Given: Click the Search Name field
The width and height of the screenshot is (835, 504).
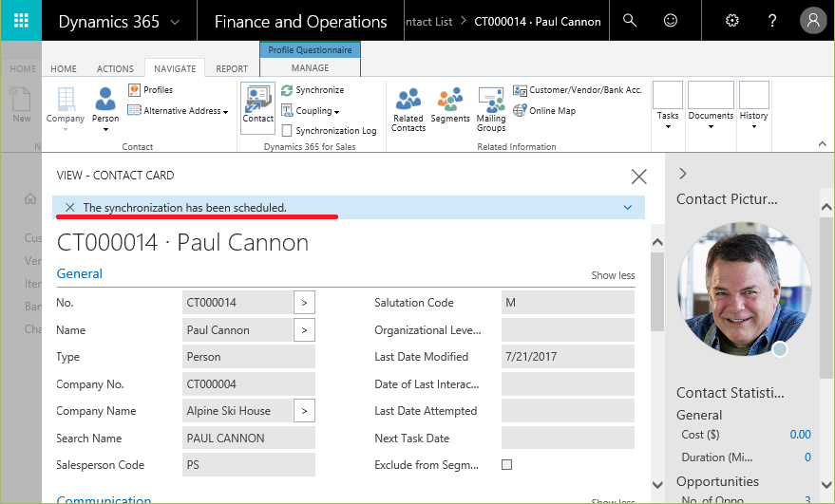Looking at the screenshot, I should point(249,438).
